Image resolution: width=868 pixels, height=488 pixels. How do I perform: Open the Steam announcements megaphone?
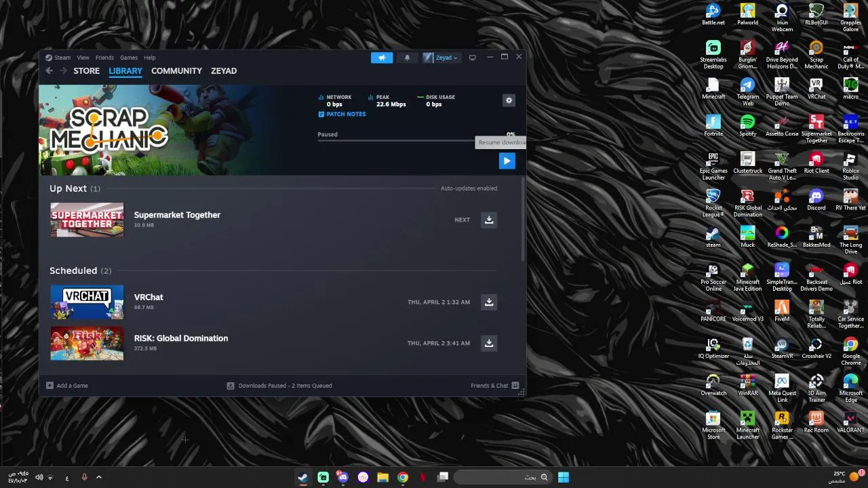point(382,58)
